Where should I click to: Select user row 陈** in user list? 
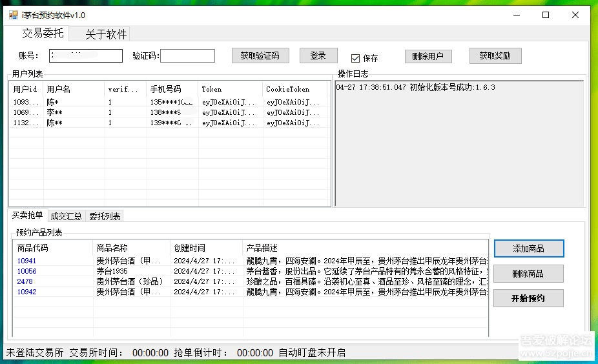click(x=169, y=123)
